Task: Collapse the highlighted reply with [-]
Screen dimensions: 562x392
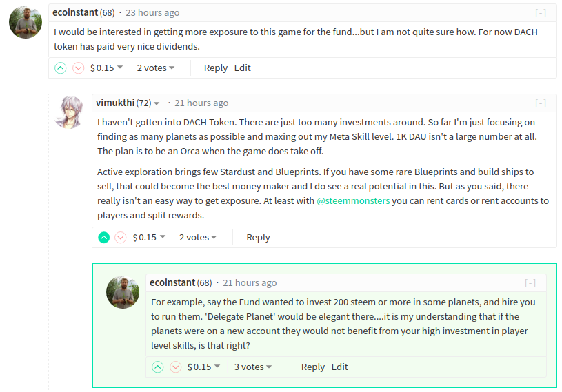Action: tap(530, 283)
